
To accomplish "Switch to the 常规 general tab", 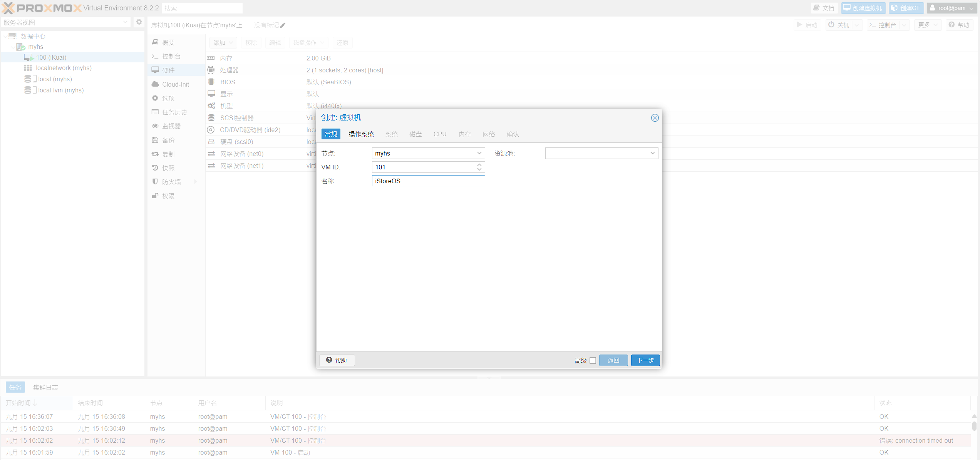I will [331, 134].
